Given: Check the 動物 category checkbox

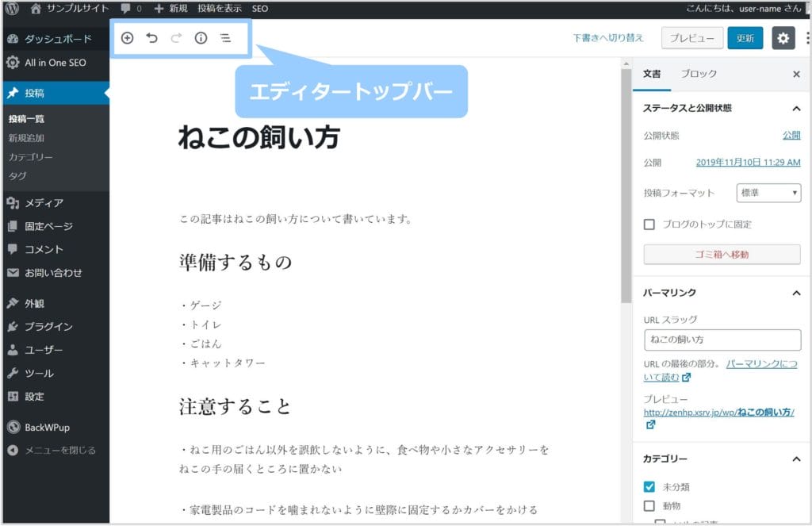Looking at the screenshot, I should [649, 505].
